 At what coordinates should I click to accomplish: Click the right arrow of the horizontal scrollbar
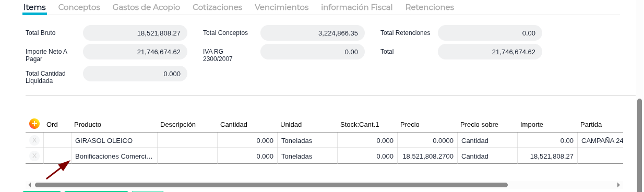[x=618, y=185]
